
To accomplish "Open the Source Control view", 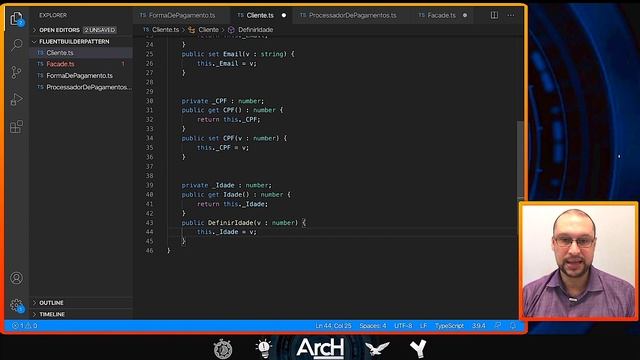I will pyautogui.click(x=16, y=72).
